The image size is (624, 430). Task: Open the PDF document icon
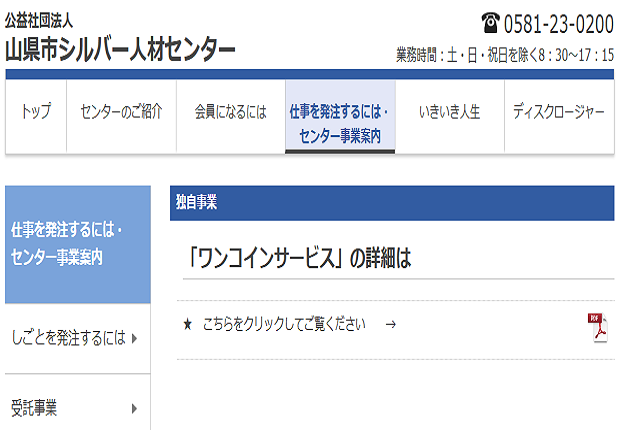click(x=598, y=327)
